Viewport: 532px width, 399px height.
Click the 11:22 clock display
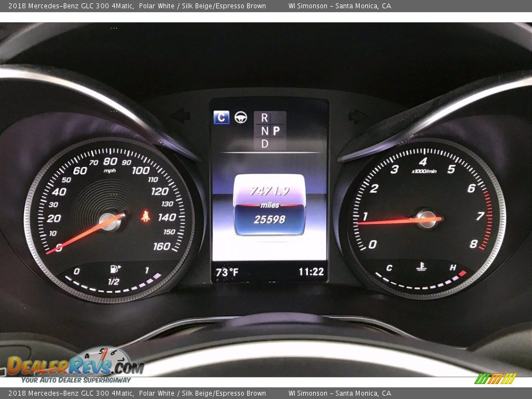[x=311, y=272]
